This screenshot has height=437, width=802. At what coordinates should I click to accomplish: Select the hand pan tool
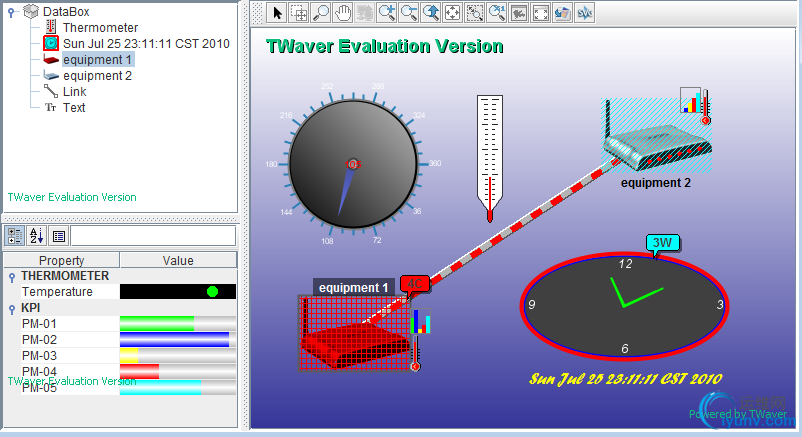tap(343, 13)
